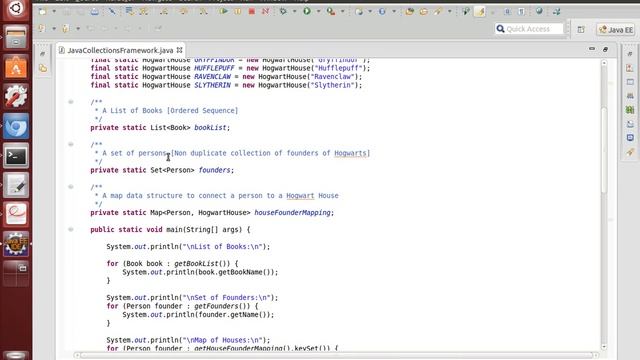Open the Ubuntu Dash home launcher
The width and height of the screenshot is (640, 360).
pyautogui.click(x=16, y=9)
